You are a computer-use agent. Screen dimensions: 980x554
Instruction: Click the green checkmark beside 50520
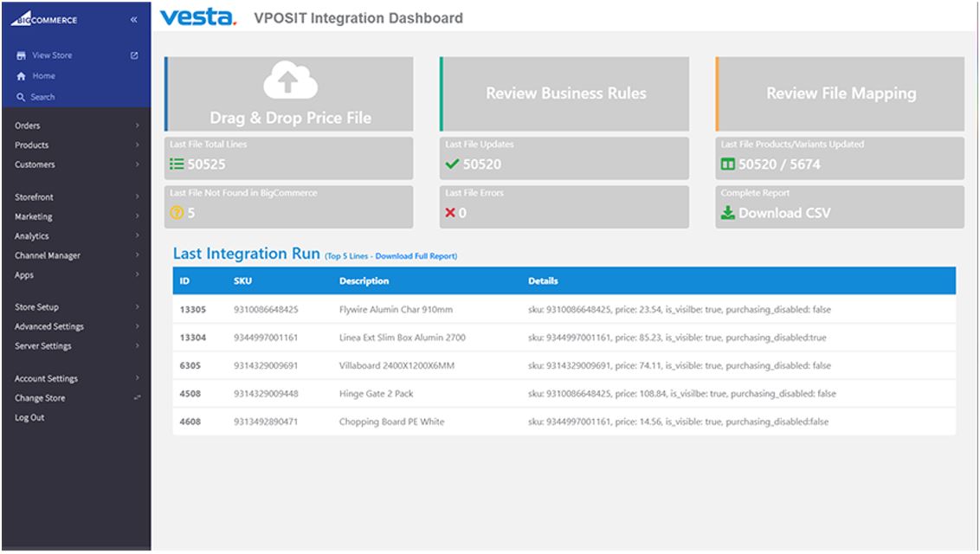click(x=452, y=164)
